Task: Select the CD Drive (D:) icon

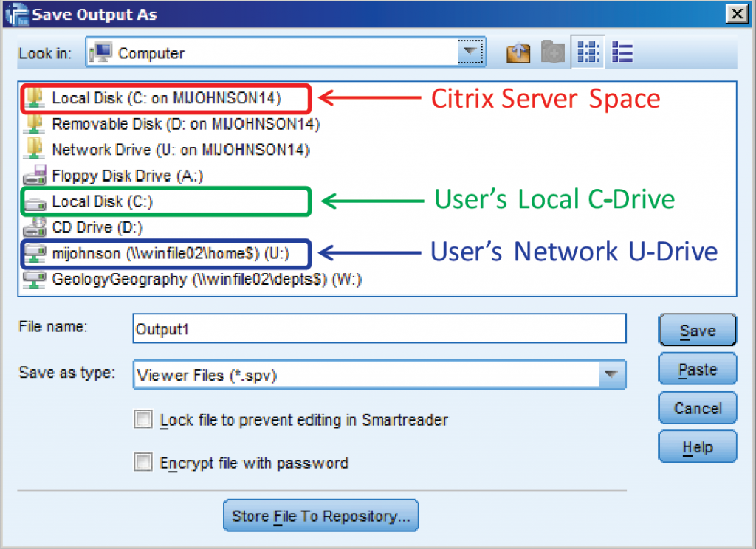Action: point(34,227)
